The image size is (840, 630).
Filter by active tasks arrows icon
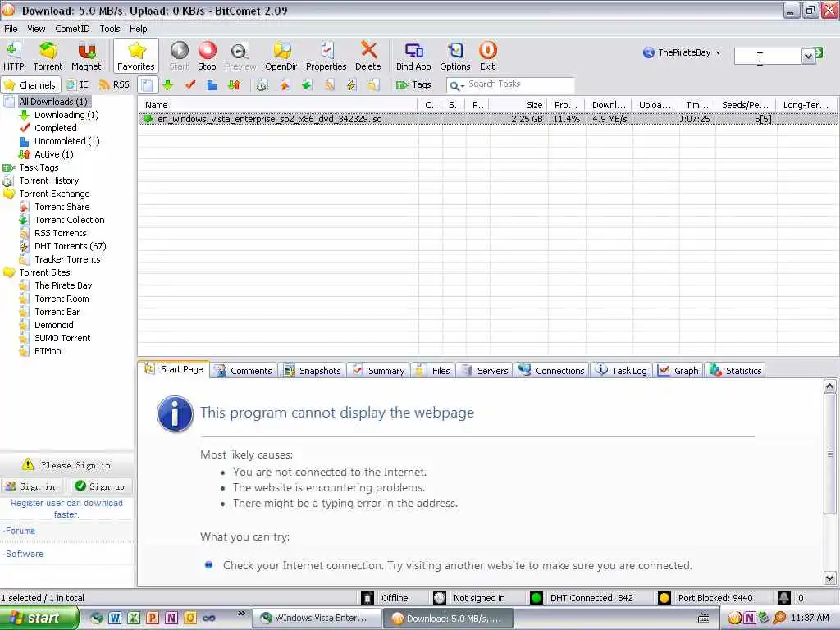234,84
